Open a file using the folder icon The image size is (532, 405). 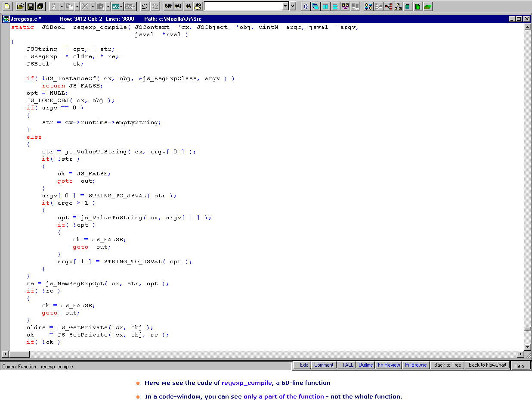click(x=20, y=6)
